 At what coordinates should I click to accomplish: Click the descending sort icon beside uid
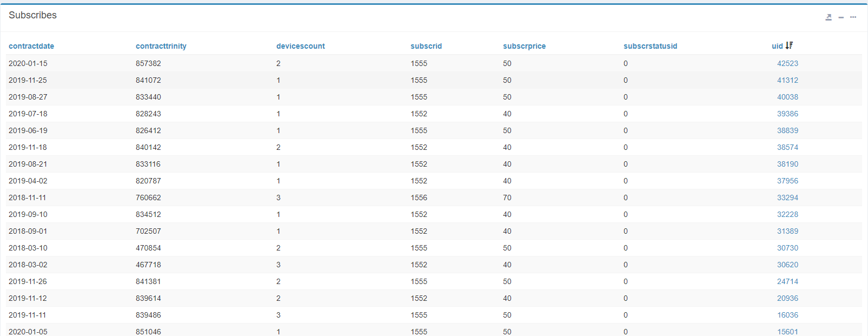[x=790, y=45]
